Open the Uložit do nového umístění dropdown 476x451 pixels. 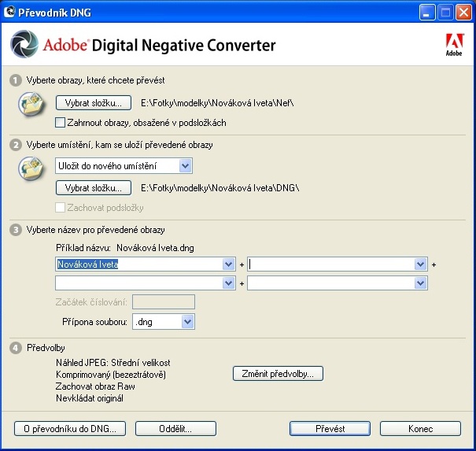[185, 165]
